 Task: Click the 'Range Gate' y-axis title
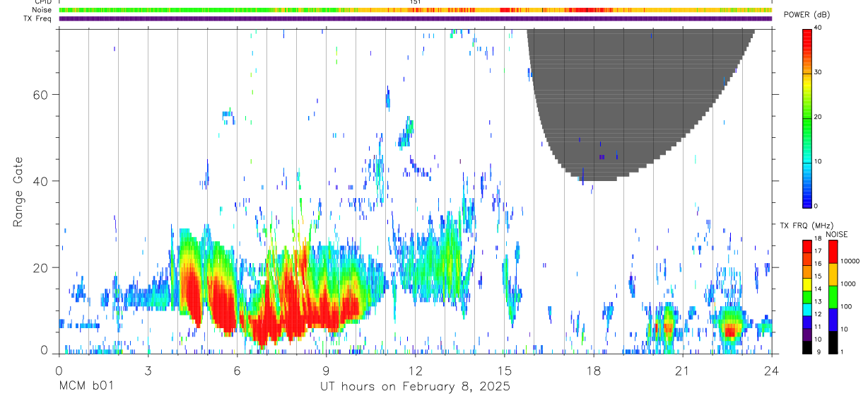point(18,193)
